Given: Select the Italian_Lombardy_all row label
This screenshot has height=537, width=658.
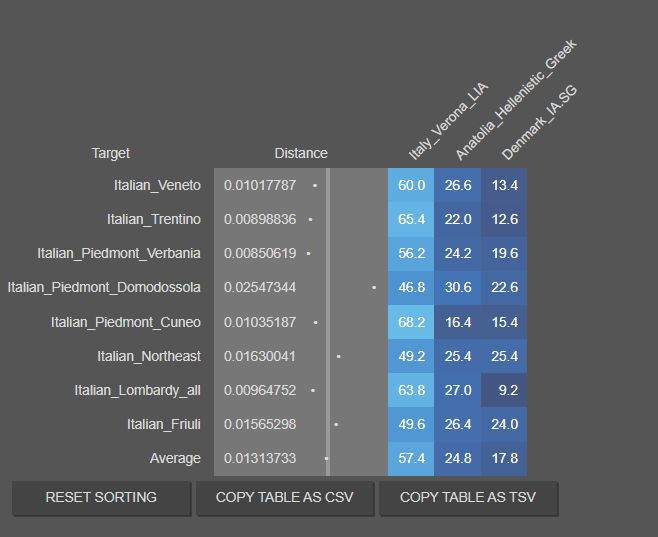Looking at the screenshot, I should point(138,390).
